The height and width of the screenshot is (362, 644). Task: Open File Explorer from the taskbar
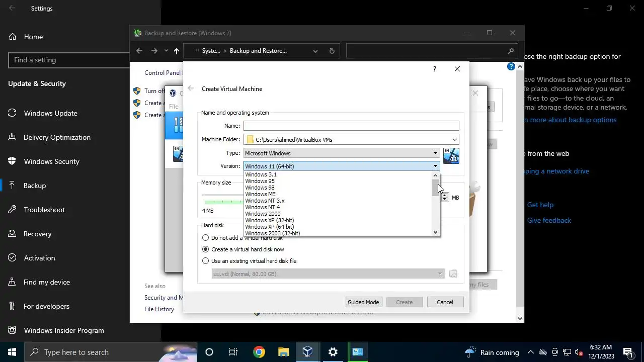pyautogui.click(x=284, y=352)
